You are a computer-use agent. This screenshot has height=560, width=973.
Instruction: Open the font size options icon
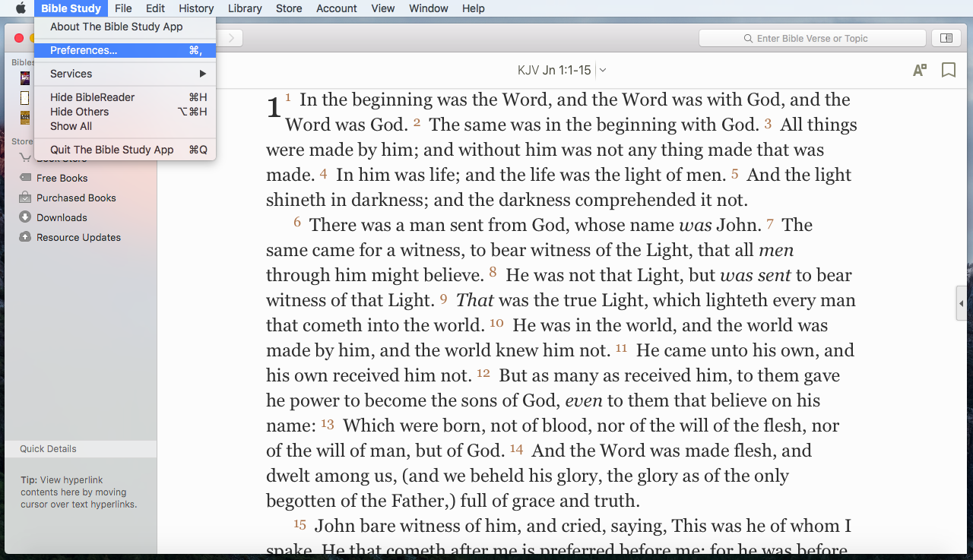(x=920, y=70)
